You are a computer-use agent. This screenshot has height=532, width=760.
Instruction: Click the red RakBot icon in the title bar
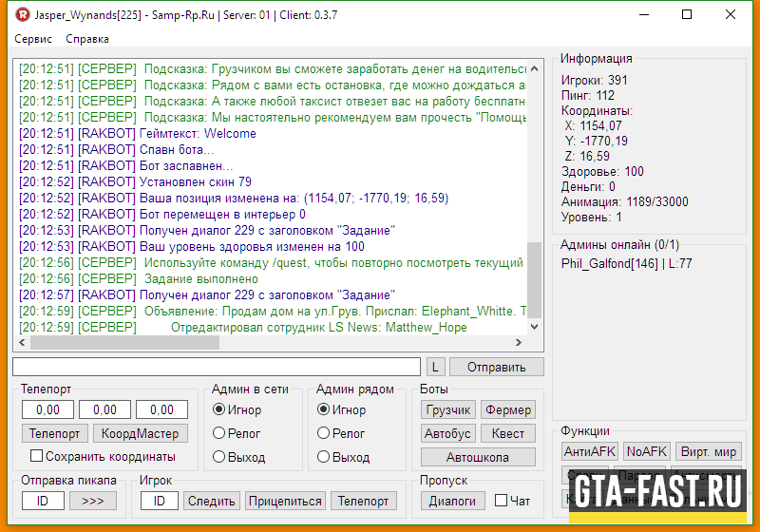tap(22, 15)
